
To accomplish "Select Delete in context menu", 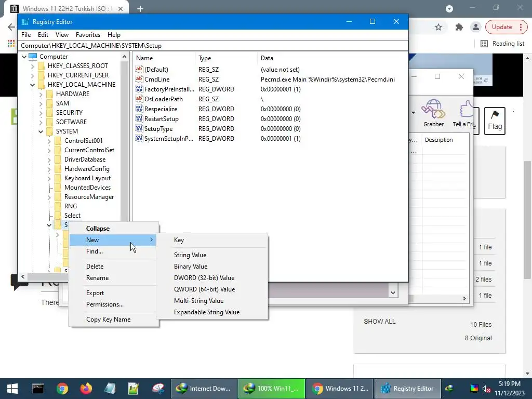I will (114, 267).
